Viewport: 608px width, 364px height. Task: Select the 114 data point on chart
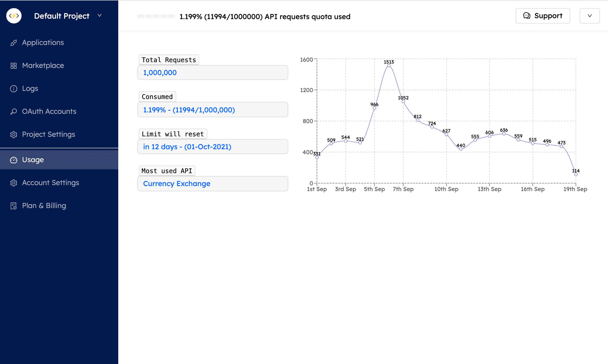tap(576, 174)
